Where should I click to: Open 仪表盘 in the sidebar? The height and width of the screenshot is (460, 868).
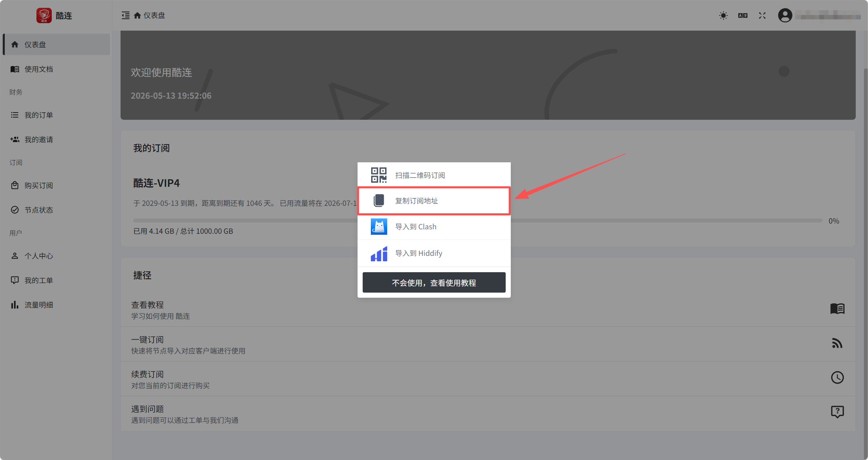click(57, 44)
